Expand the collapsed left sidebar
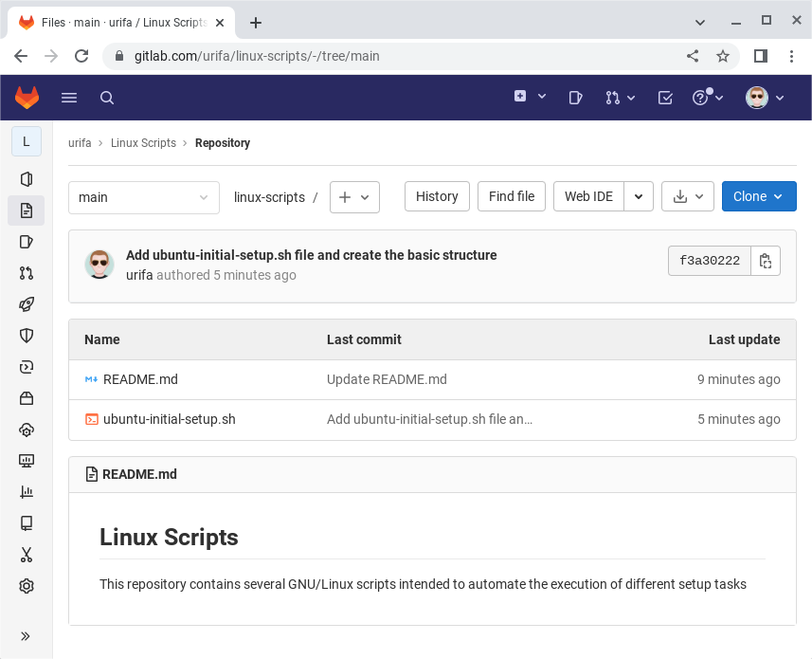The image size is (812, 659). pyautogui.click(x=27, y=636)
